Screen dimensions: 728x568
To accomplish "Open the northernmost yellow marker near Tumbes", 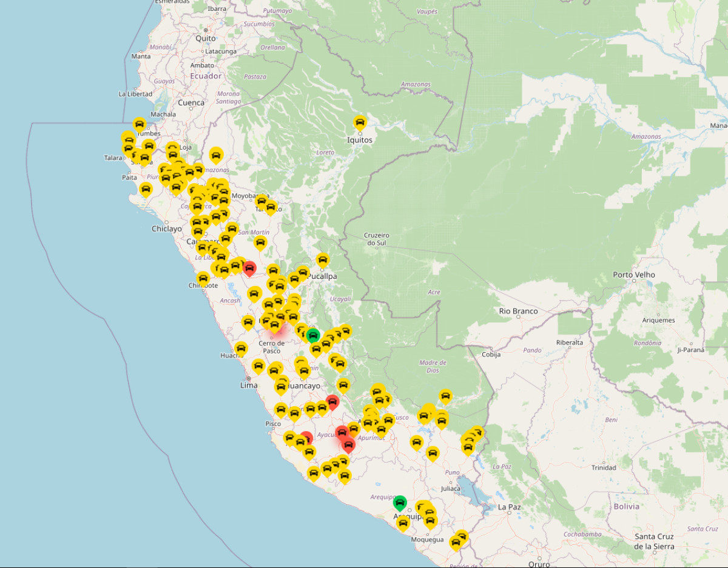I will click(x=140, y=125).
